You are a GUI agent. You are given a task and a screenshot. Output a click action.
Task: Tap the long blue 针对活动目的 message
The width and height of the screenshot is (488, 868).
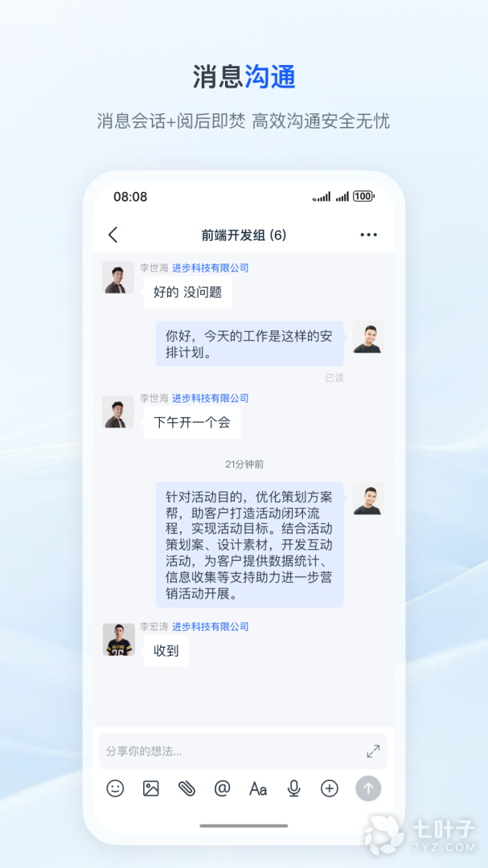pos(250,544)
